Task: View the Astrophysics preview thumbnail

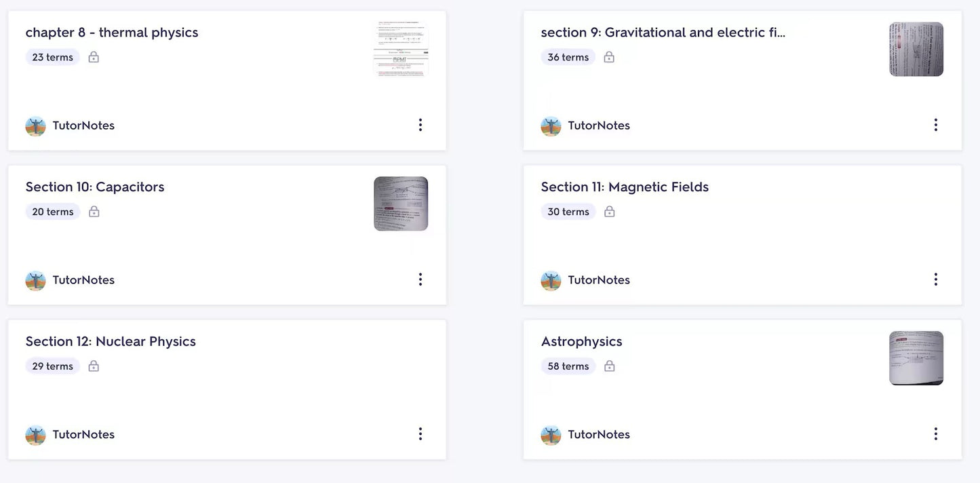Action: pyautogui.click(x=916, y=358)
